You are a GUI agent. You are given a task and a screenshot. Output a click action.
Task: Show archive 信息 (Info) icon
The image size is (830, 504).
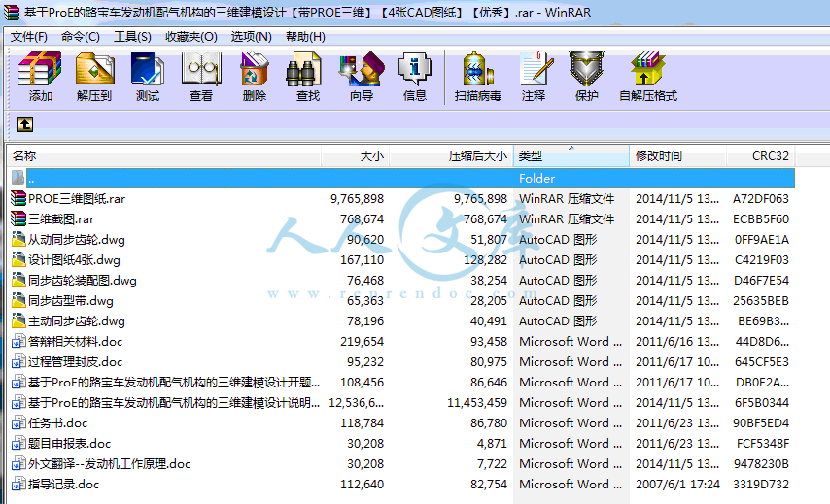click(414, 69)
